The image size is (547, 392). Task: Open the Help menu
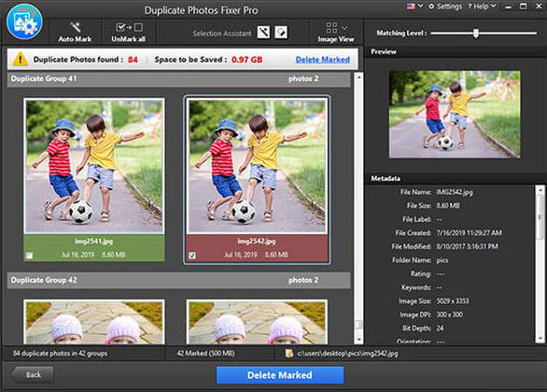point(482,7)
